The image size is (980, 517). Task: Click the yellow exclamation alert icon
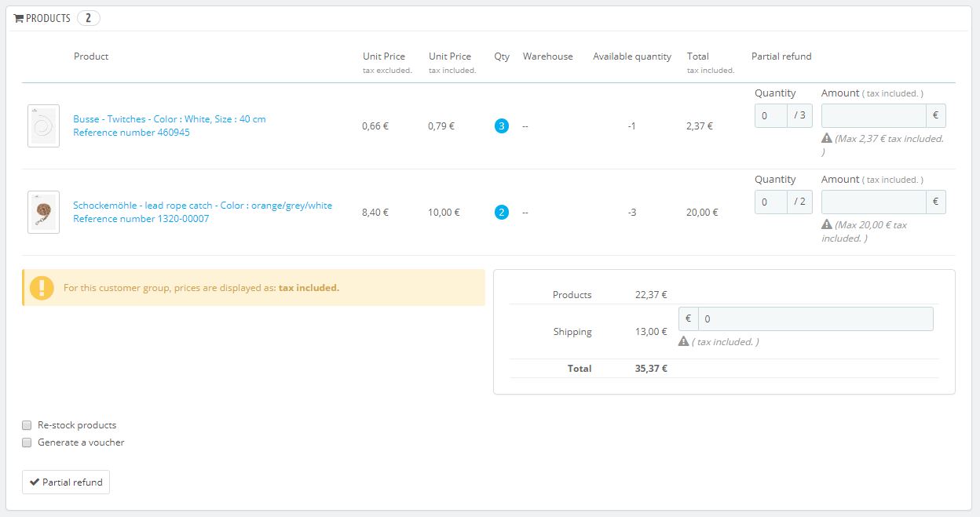click(42, 288)
